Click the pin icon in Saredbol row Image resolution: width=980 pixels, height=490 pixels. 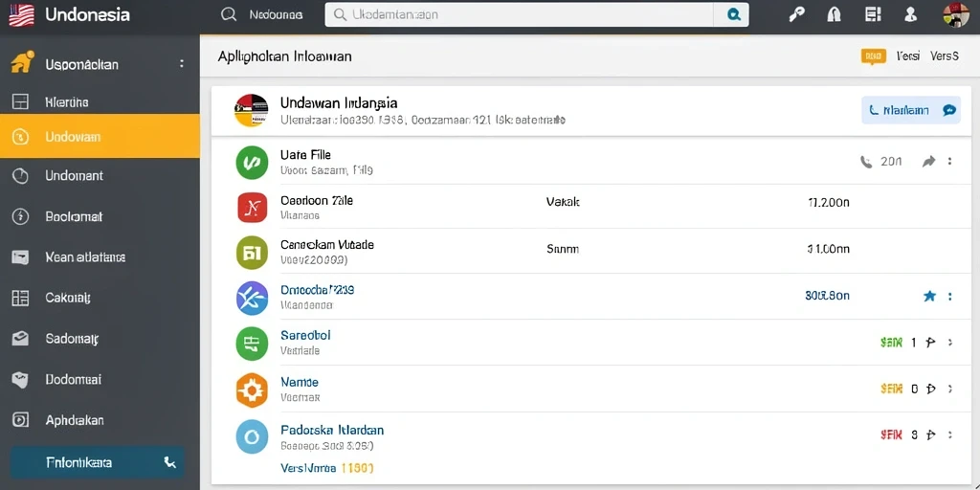(930, 343)
